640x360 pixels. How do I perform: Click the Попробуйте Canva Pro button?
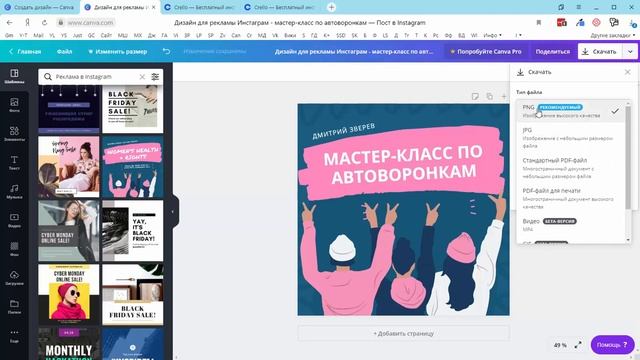[x=486, y=51]
